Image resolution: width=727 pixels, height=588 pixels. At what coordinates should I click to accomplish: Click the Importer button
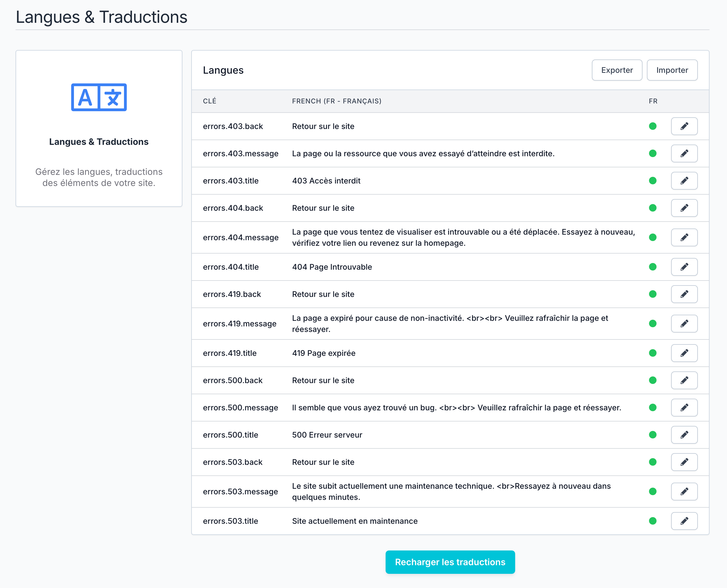click(672, 70)
